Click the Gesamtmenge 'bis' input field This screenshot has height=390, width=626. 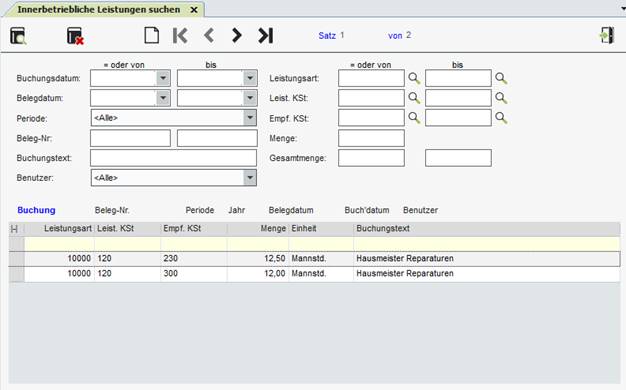coord(458,158)
